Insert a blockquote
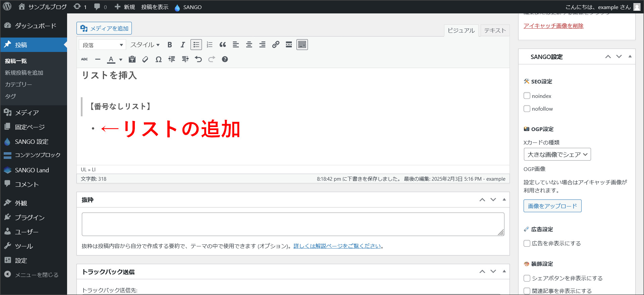This screenshot has height=295, width=644. 223,45
